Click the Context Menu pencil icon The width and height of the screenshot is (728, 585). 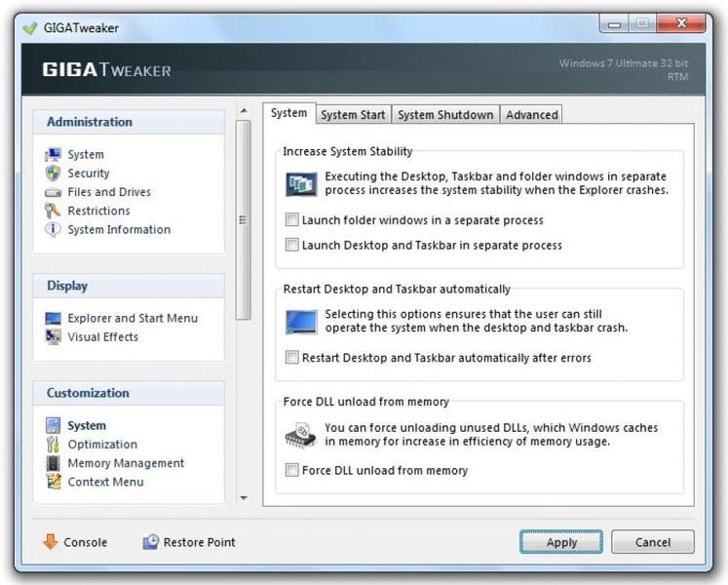pos(54,482)
